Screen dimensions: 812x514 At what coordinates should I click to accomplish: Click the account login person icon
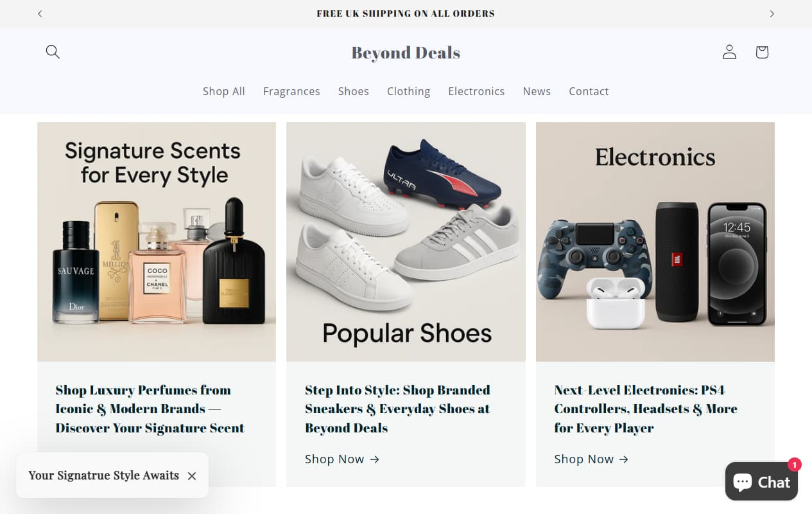tap(729, 52)
